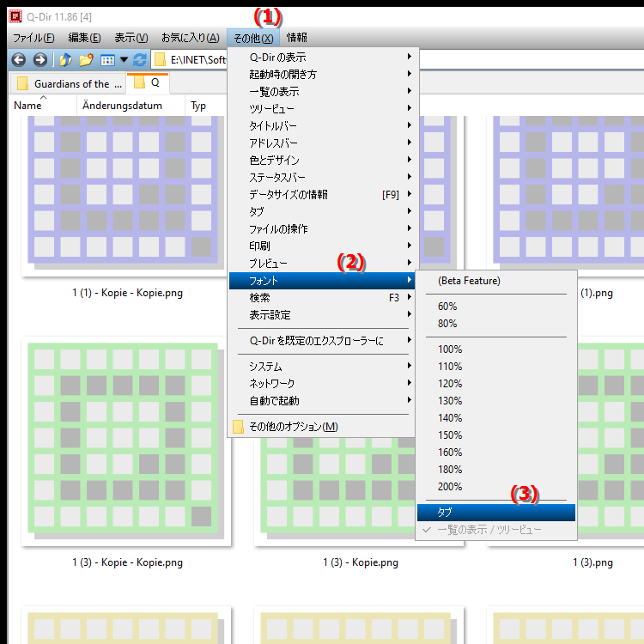The width and height of the screenshot is (644, 644).
Task: Set font size to 140%
Action: tap(496, 418)
